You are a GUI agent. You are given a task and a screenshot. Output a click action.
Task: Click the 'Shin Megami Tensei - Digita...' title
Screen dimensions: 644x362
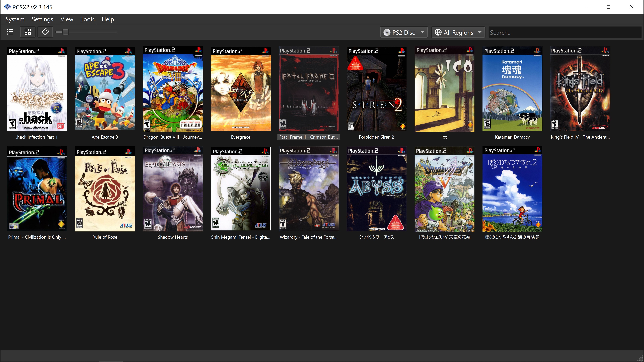click(241, 237)
